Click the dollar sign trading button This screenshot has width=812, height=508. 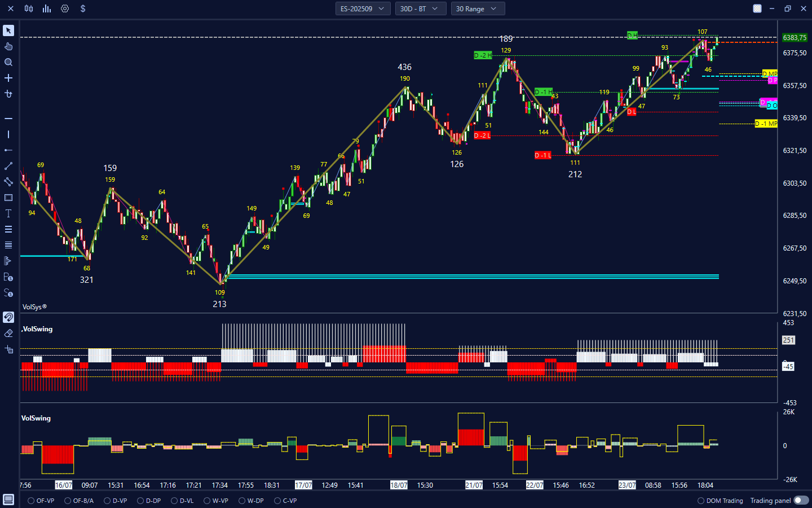click(83, 8)
